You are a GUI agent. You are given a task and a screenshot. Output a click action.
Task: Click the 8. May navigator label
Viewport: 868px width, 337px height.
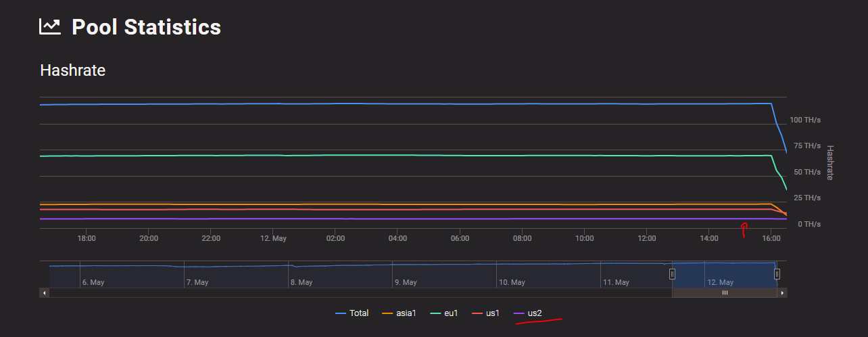point(302,282)
